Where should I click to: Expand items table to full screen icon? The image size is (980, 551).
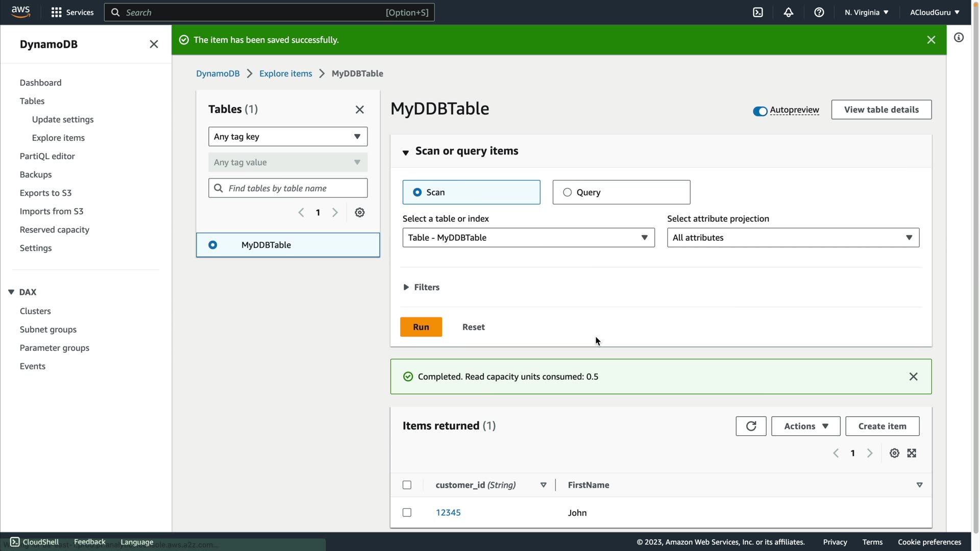coord(912,453)
